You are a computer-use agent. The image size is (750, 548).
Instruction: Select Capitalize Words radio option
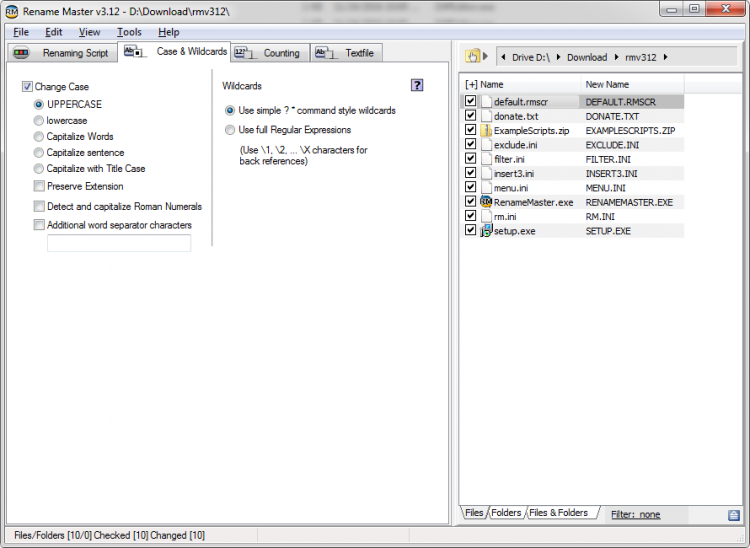click(39, 136)
